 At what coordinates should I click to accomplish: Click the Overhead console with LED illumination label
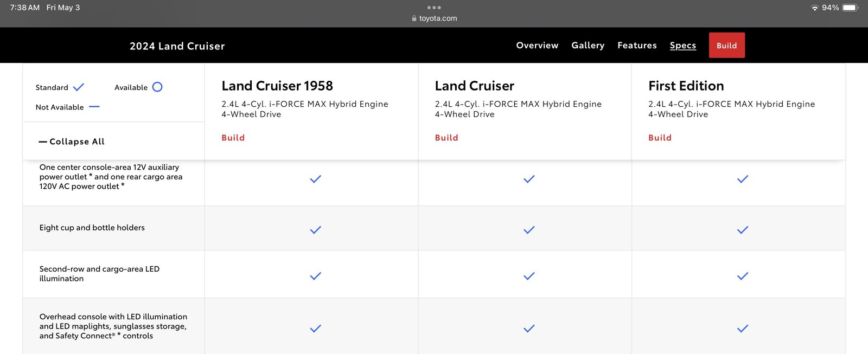click(x=113, y=326)
